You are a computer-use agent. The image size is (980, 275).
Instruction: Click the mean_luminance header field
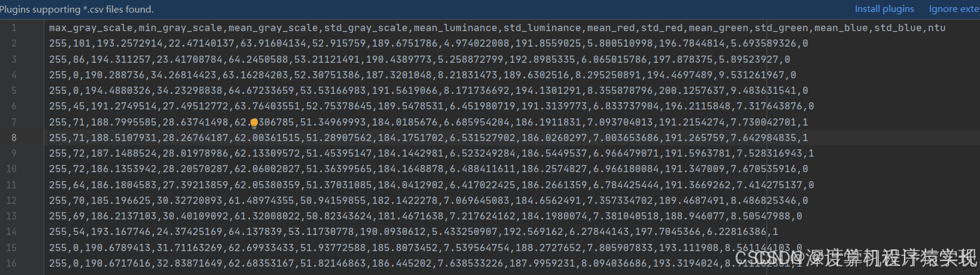pos(456,28)
